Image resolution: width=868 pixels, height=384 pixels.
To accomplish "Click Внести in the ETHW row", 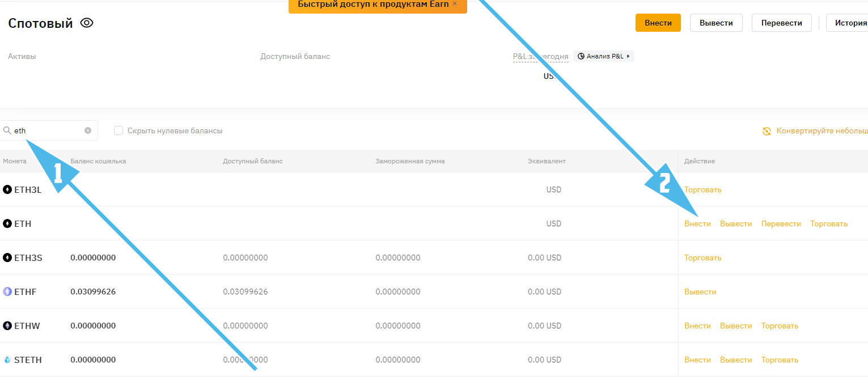I will coord(697,326).
